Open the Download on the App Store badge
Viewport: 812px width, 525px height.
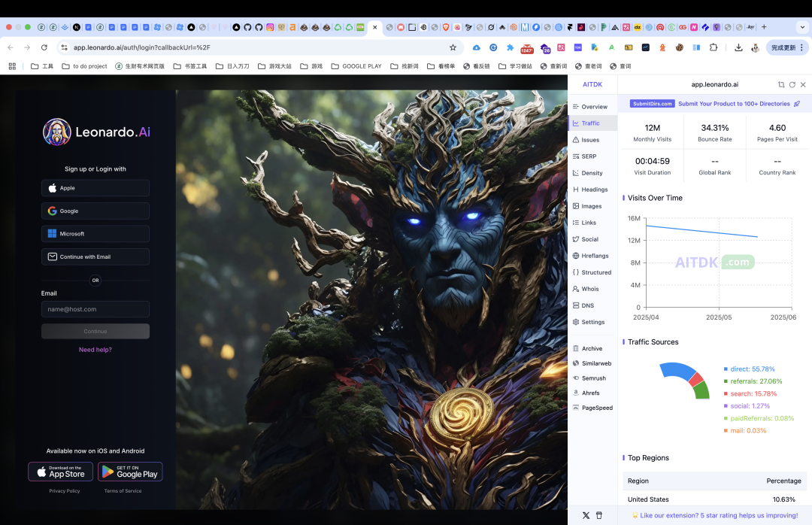(61, 472)
